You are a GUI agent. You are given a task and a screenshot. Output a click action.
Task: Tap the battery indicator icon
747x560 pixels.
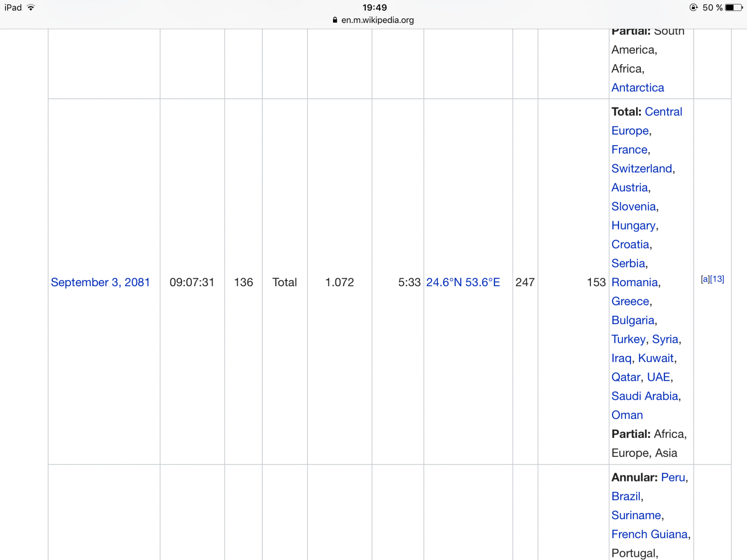(734, 7)
